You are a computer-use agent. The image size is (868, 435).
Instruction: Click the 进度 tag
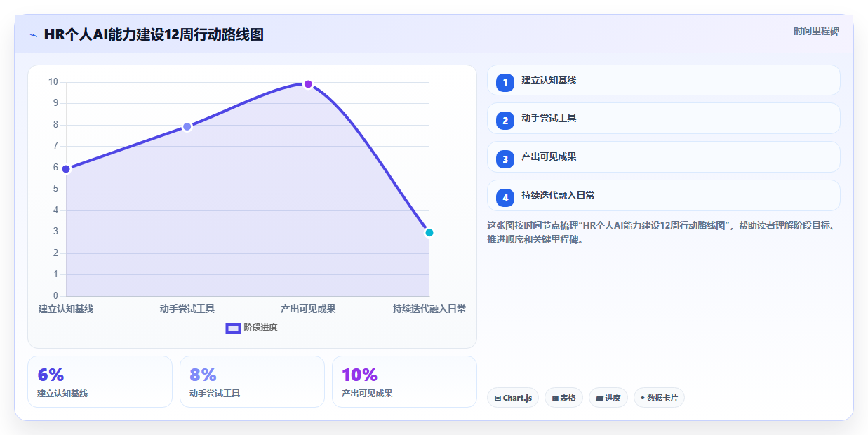(x=608, y=398)
